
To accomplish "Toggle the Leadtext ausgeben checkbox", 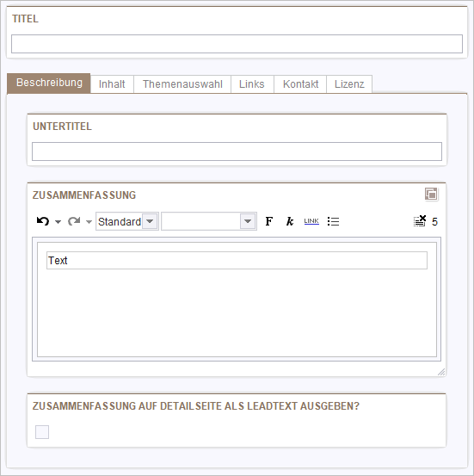I will pyautogui.click(x=42, y=432).
